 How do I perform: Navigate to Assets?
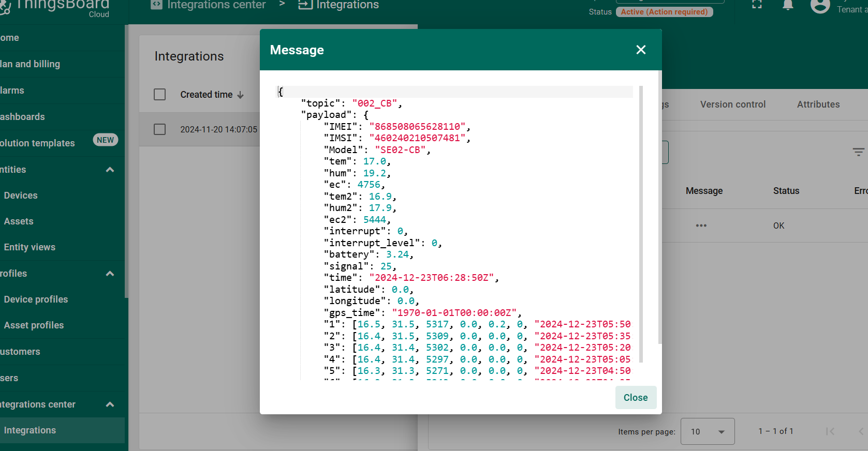[x=62, y=221]
